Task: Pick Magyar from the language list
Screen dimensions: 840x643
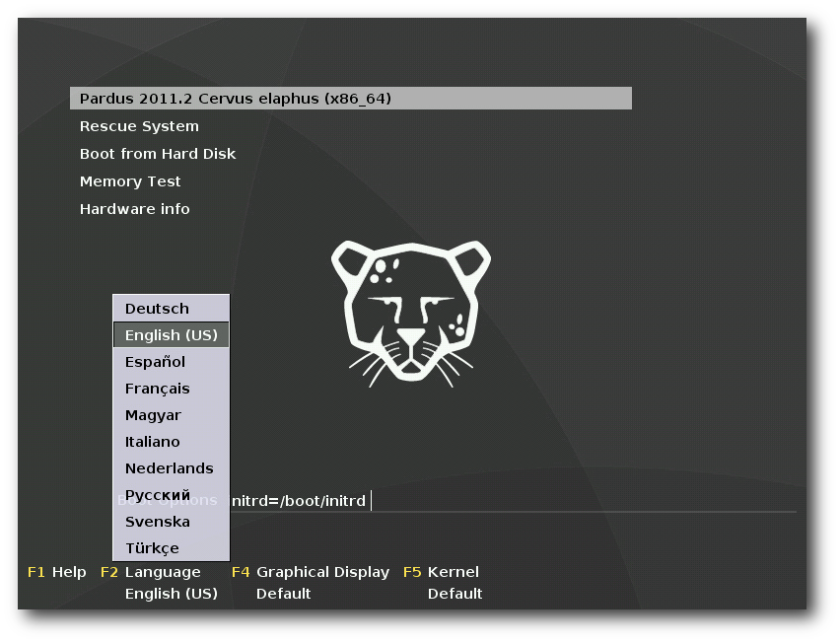Action: (x=171, y=415)
